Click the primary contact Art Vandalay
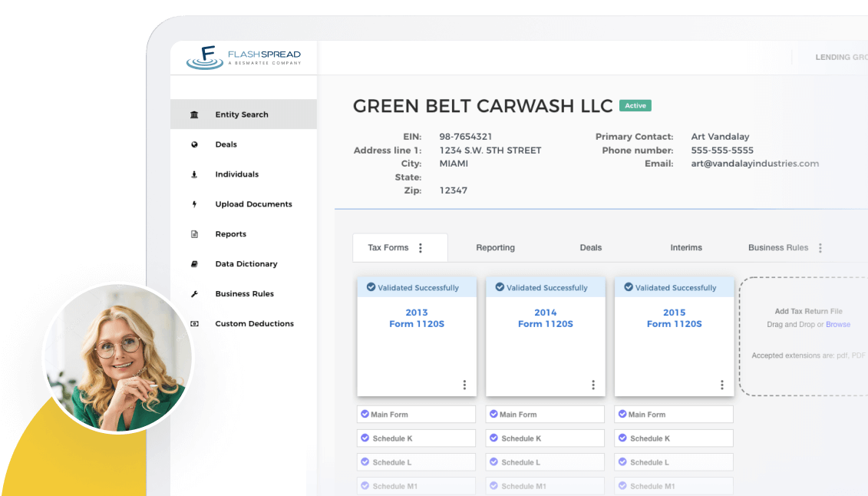Screen dimensions: 868x496 (x=720, y=137)
